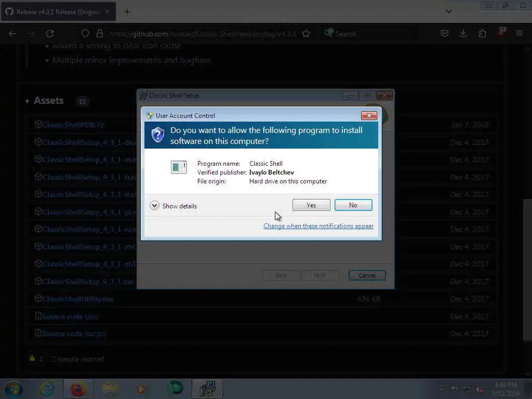Click ClassicShellSetup_4_3_1.exe asset link
This screenshot has height=399, width=532.
click(x=88, y=282)
